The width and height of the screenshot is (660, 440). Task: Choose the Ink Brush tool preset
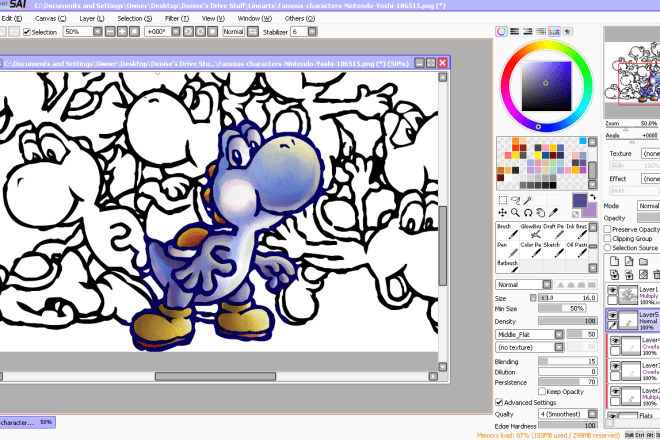577,231
